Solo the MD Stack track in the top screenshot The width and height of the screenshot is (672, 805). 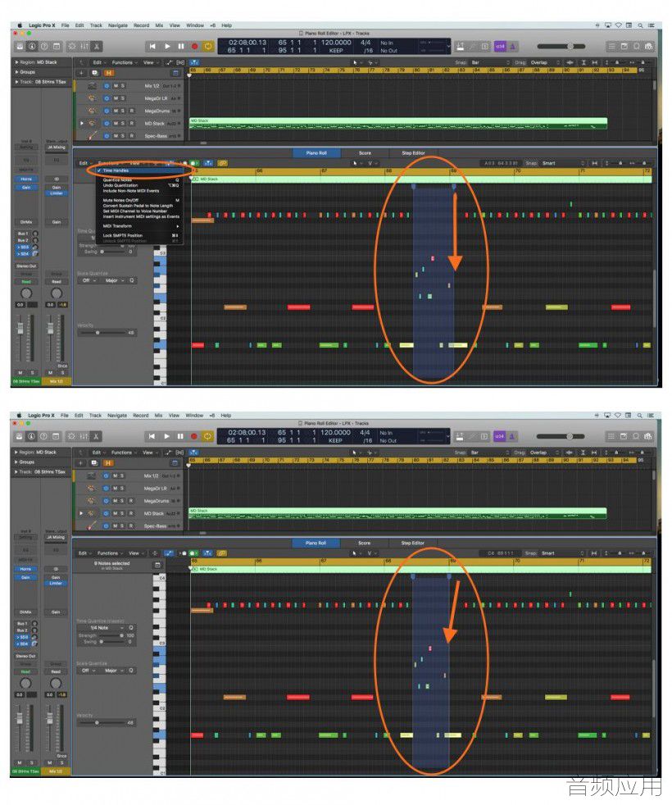point(123,123)
